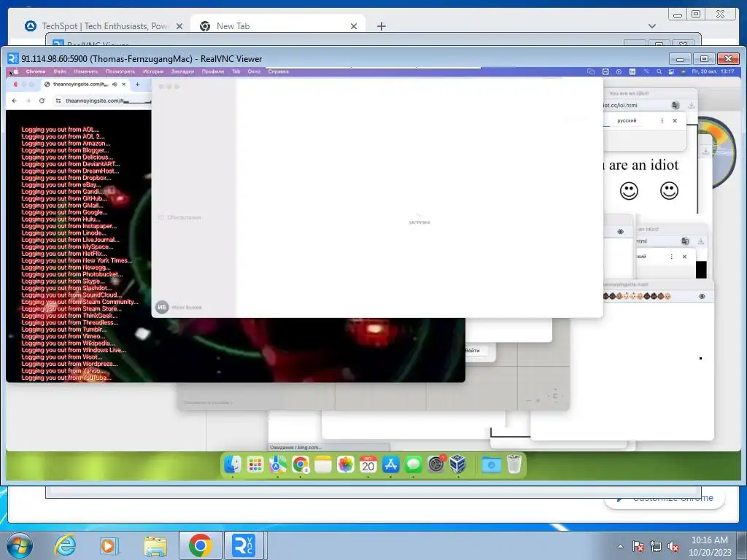This screenshot has height=560, width=747.
Task: Go forward in theannoyingsite Chrome window
Action: (x=28, y=101)
